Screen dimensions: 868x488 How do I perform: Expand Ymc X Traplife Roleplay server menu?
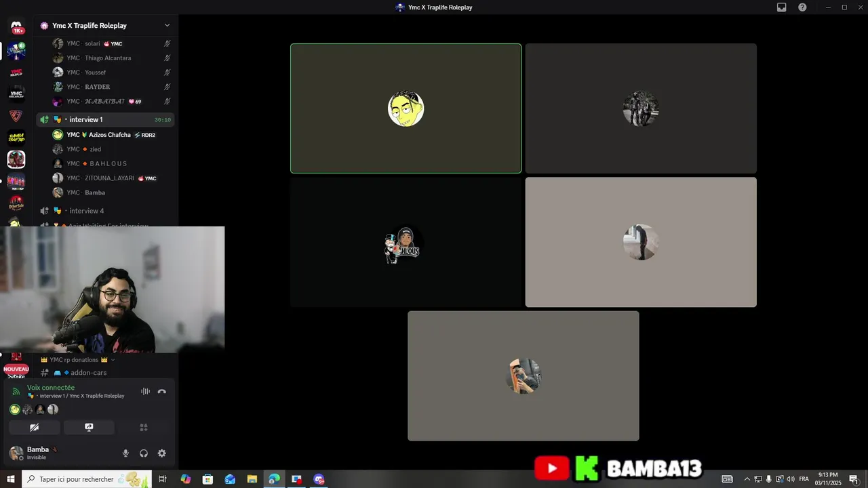pyautogui.click(x=167, y=25)
